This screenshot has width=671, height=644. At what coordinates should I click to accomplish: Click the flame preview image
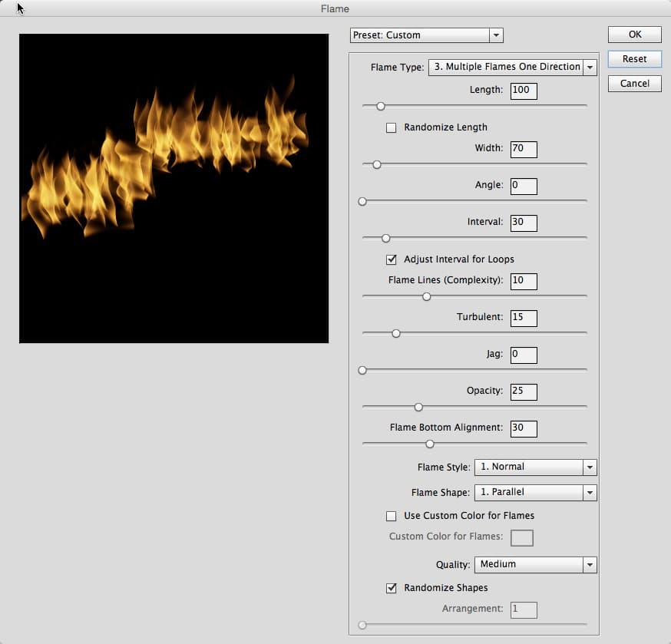pos(174,188)
